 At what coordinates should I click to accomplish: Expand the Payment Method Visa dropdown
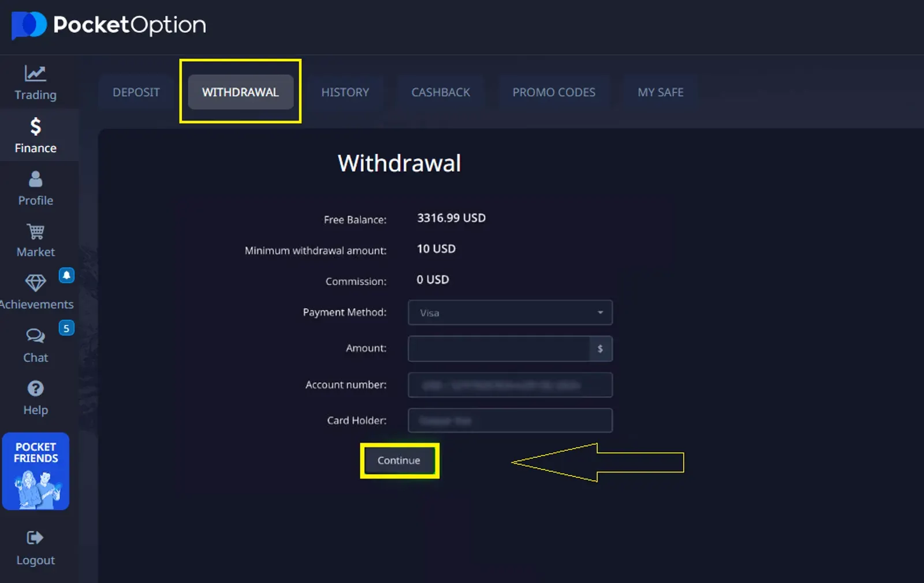click(509, 313)
